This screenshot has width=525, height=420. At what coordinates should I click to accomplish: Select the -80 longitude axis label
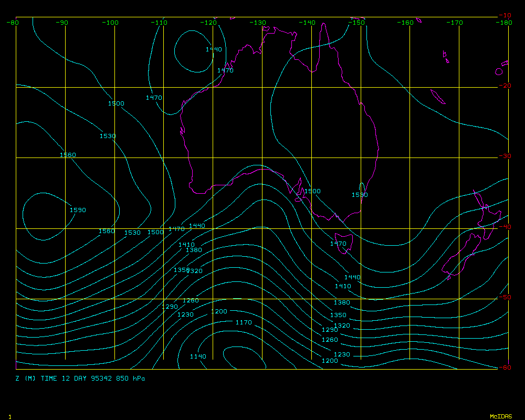tap(13, 23)
